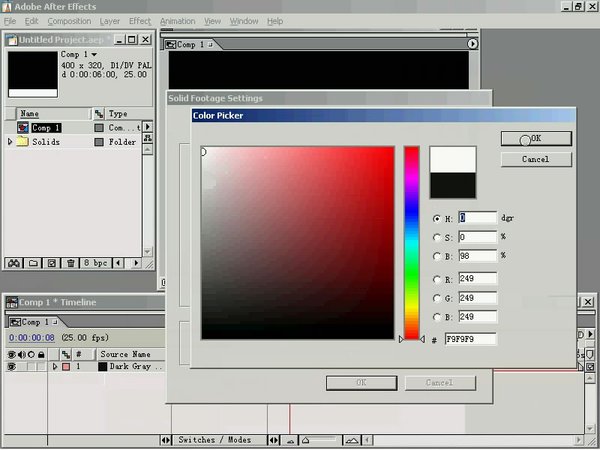Click the trash delete icon in Project panel
This screenshot has height=450, width=600.
click(x=70, y=263)
